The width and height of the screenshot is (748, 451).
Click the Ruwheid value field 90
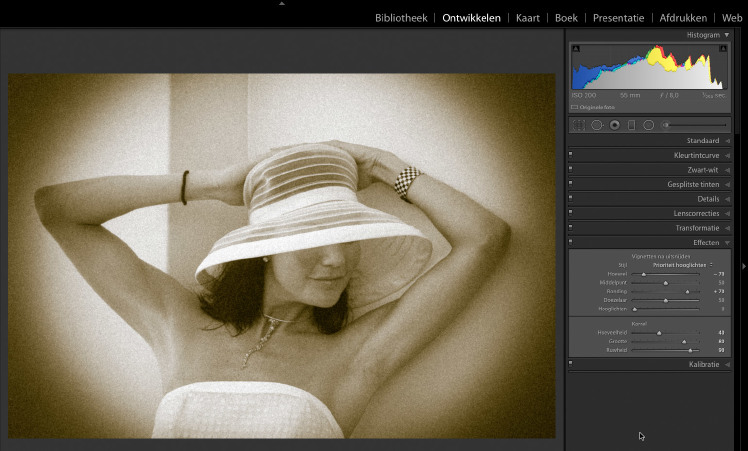[x=721, y=350]
